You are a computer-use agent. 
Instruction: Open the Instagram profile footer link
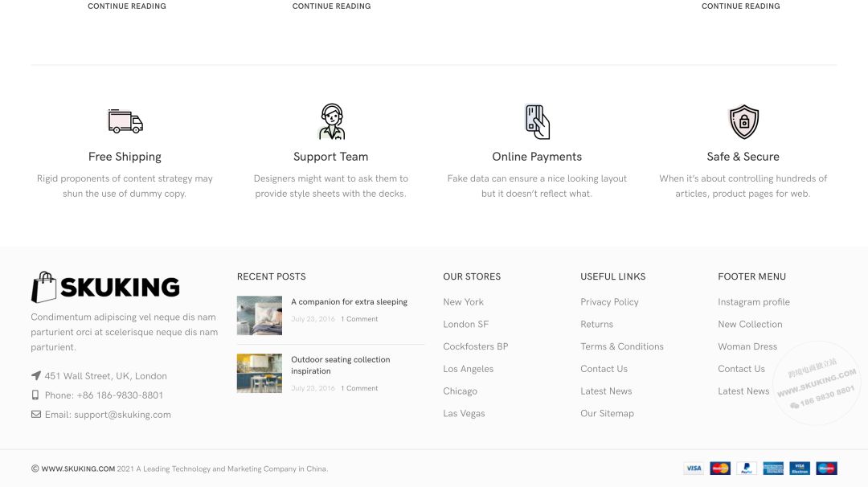click(x=754, y=301)
